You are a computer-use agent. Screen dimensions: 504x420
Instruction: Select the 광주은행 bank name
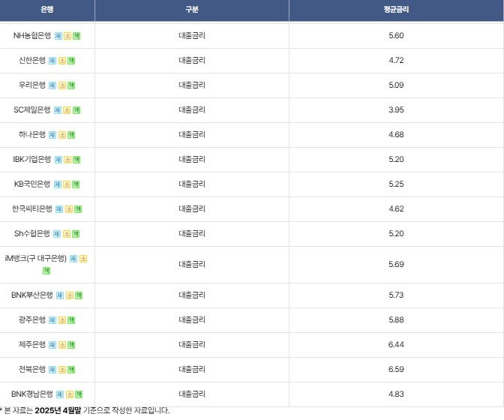pyautogui.click(x=32, y=319)
